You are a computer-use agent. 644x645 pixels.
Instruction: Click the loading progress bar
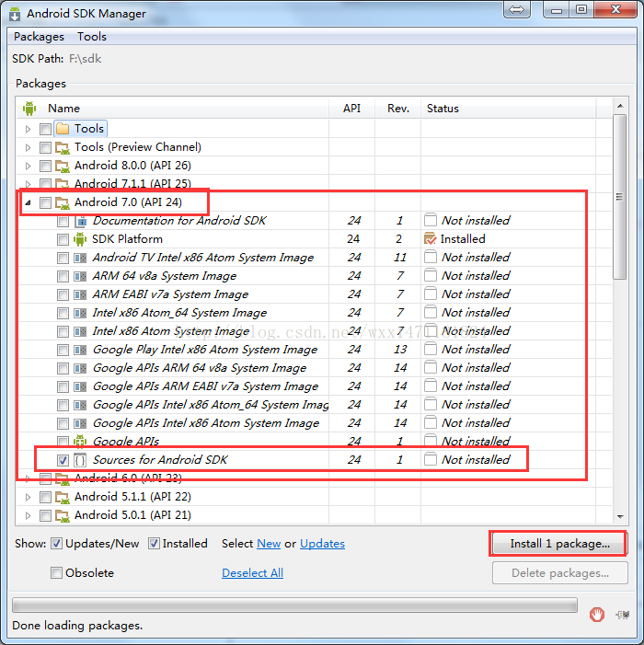tap(294, 605)
